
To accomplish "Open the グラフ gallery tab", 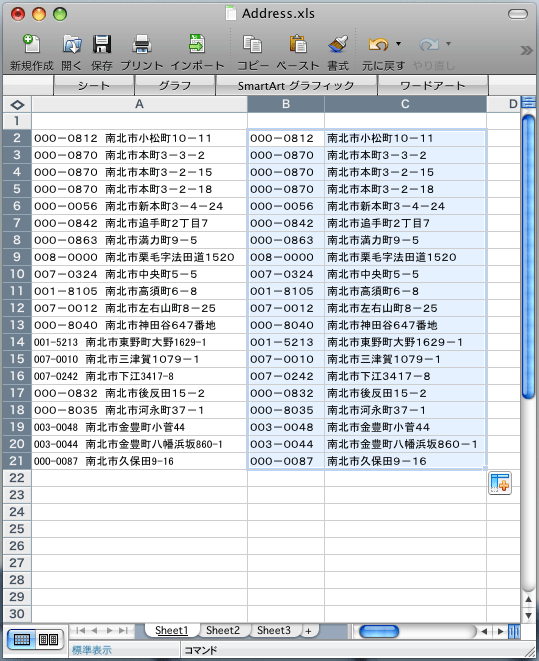I will pos(175,86).
